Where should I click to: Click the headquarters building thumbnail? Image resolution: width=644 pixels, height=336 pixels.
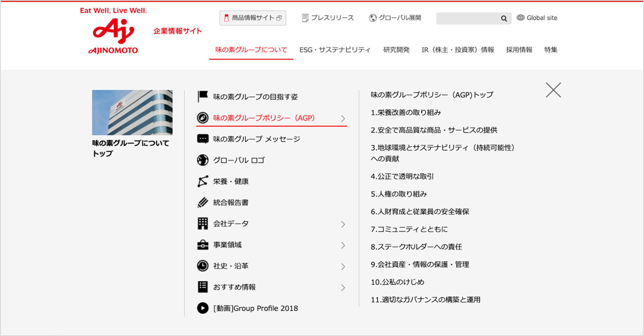point(132,112)
